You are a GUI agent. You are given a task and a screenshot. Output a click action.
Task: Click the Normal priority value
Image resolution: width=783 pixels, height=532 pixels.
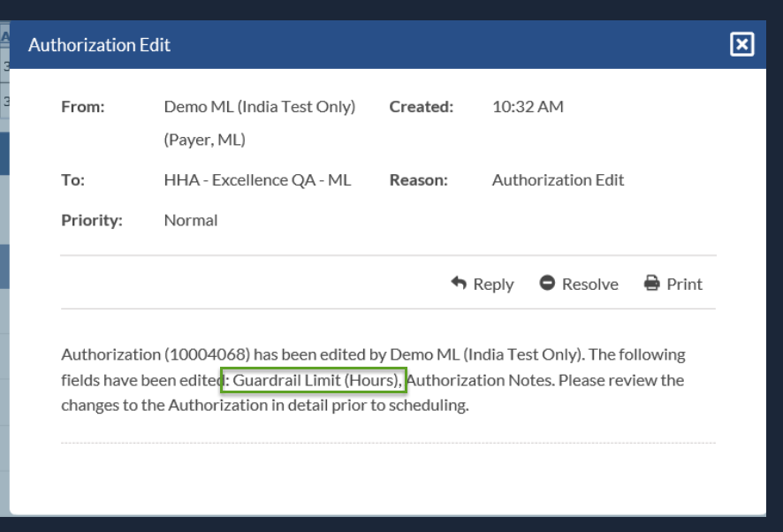tap(191, 220)
